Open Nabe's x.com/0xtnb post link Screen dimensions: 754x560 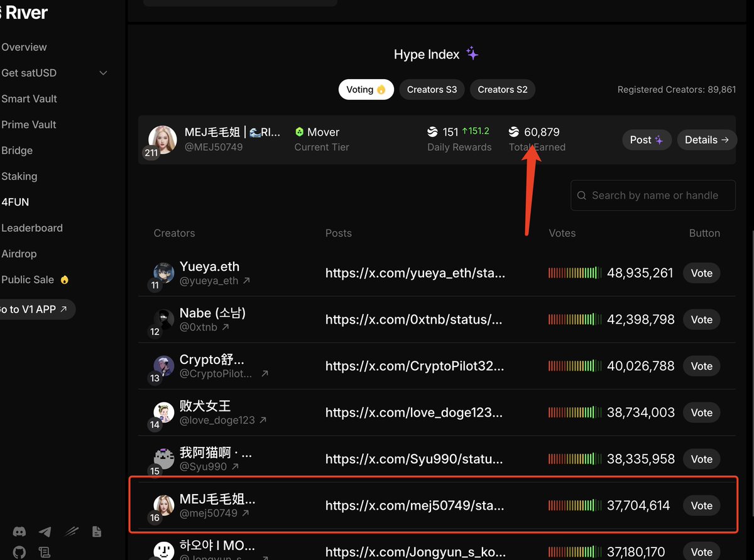coord(413,319)
